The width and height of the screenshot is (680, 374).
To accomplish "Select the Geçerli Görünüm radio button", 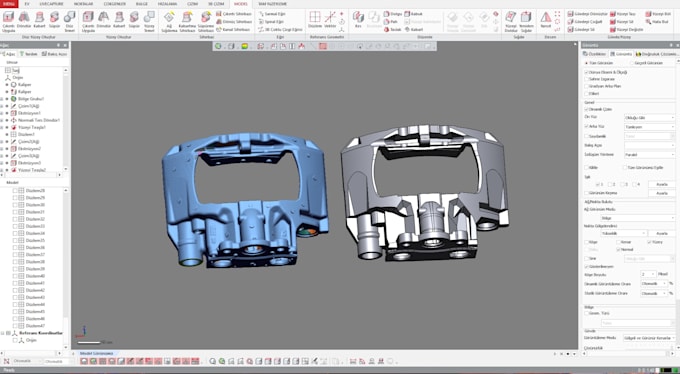I will [x=631, y=63].
